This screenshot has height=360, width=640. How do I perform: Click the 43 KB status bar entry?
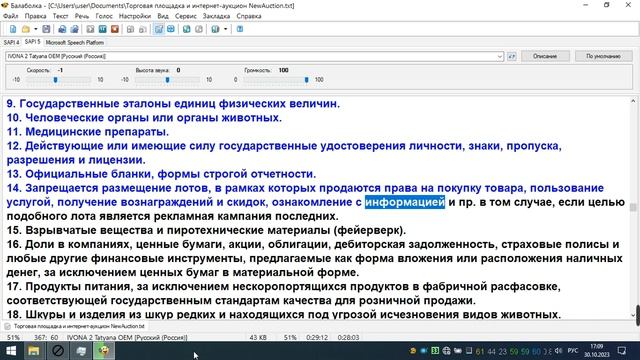[258, 338]
